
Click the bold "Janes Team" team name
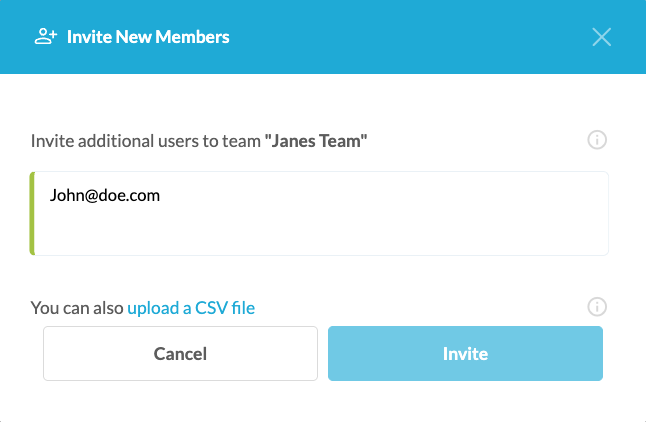316,141
